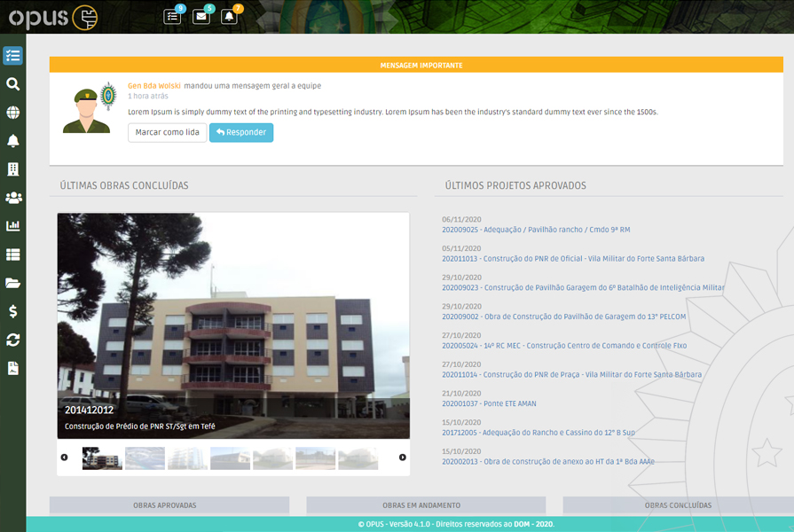Click the date 21/10/2020
The width and height of the screenshot is (794, 532).
461,394
